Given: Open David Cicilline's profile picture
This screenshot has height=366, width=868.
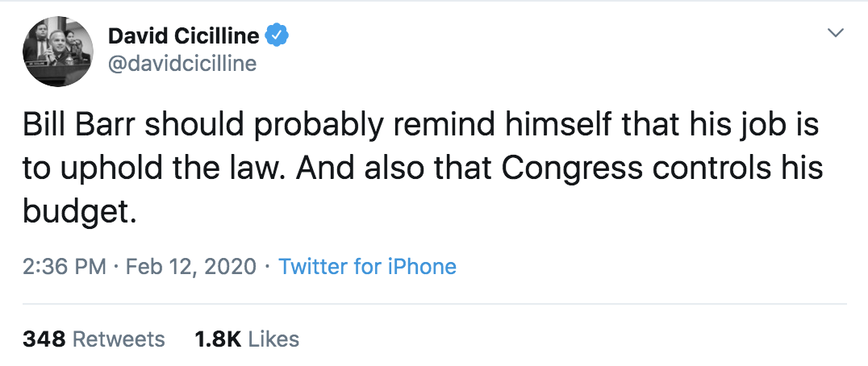Looking at the screenshot, I should click(56, 50).
